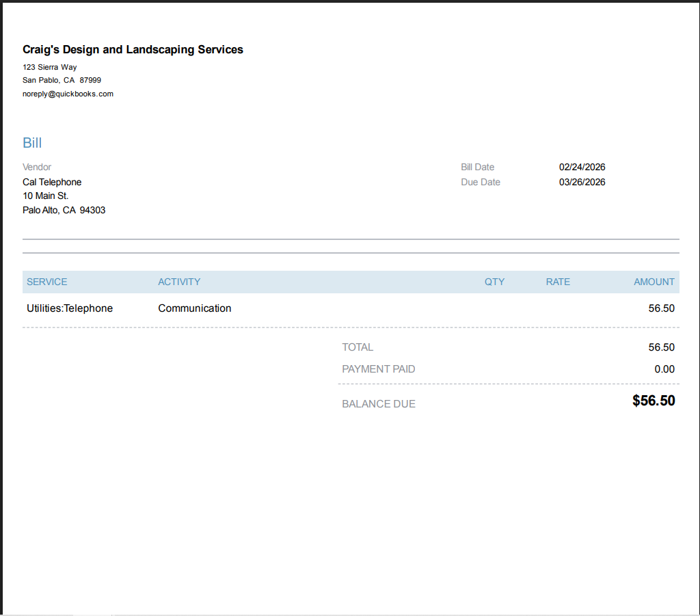Viewport: 700px width, 616px height.
Task: Select the Communication activity cell
Action: point(195,308)
